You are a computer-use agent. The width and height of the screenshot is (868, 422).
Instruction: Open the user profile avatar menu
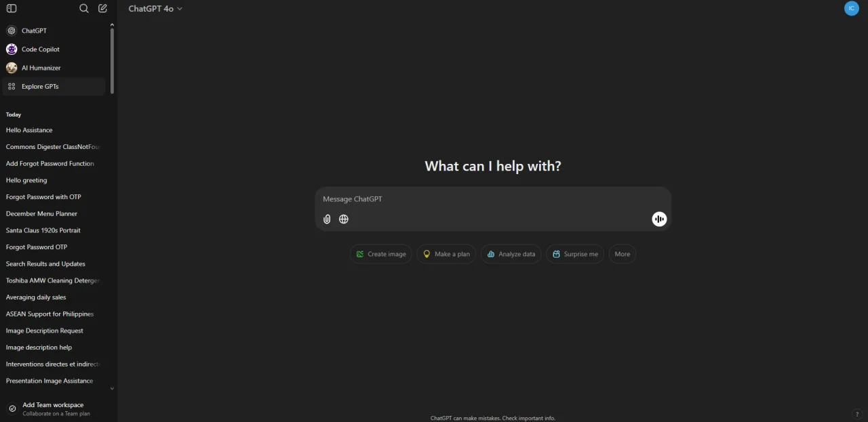851,8
